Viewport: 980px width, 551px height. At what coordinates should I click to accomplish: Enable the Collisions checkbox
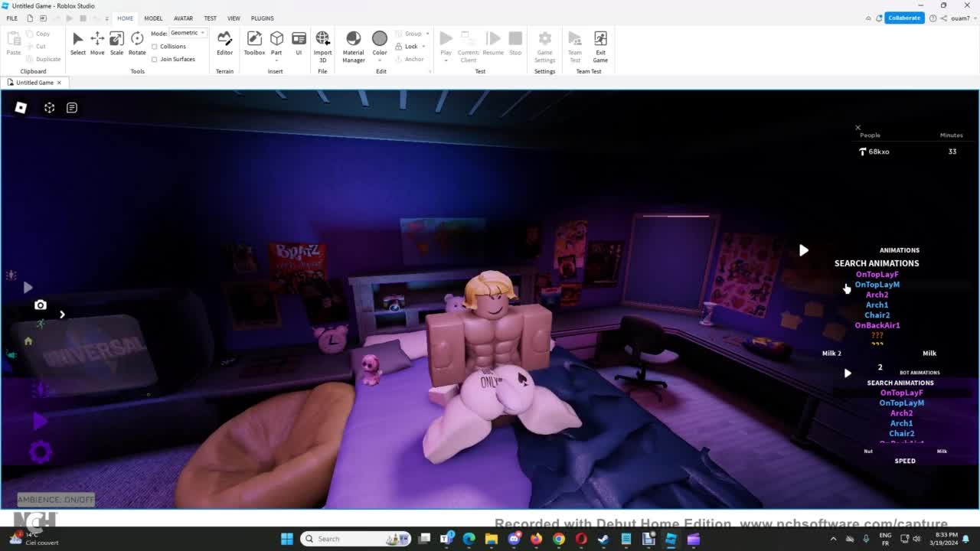pos(155,47)
